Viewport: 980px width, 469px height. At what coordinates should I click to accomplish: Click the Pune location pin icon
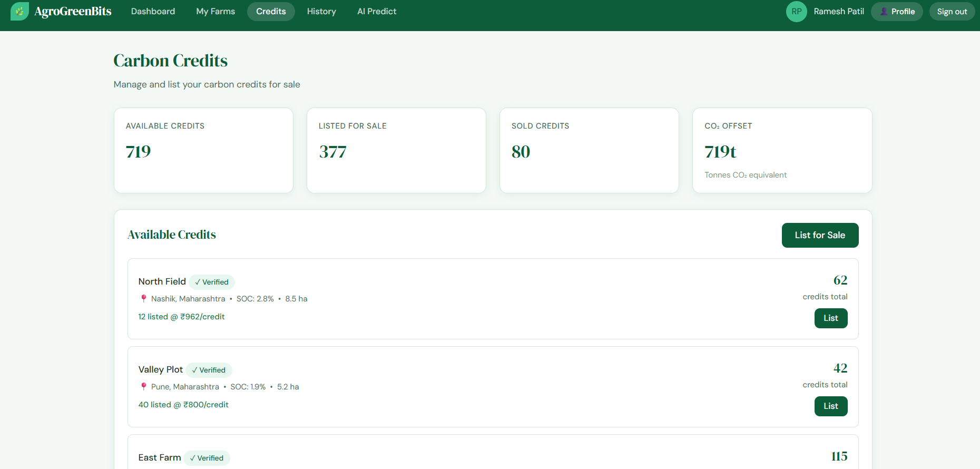coord(143,386)
